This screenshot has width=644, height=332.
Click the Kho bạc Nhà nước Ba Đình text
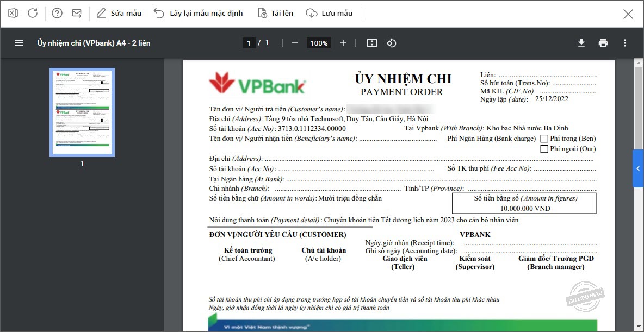point(528,128)
